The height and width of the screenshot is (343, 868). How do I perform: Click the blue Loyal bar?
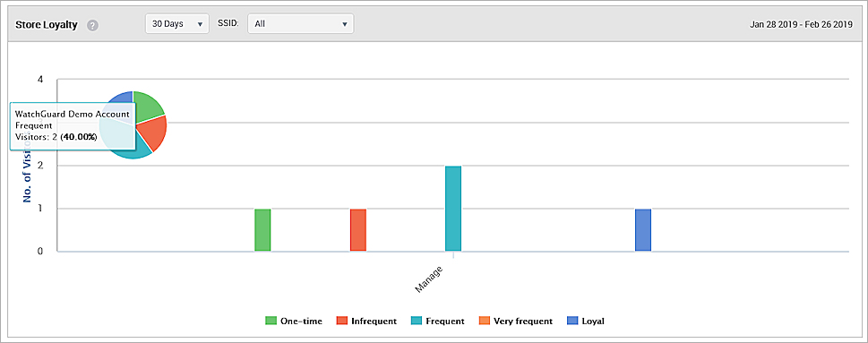[x=643, y=230]
